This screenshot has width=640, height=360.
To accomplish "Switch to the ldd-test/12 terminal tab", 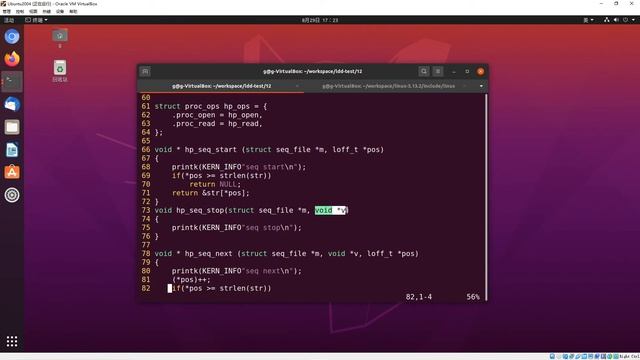I will [221, 86].
